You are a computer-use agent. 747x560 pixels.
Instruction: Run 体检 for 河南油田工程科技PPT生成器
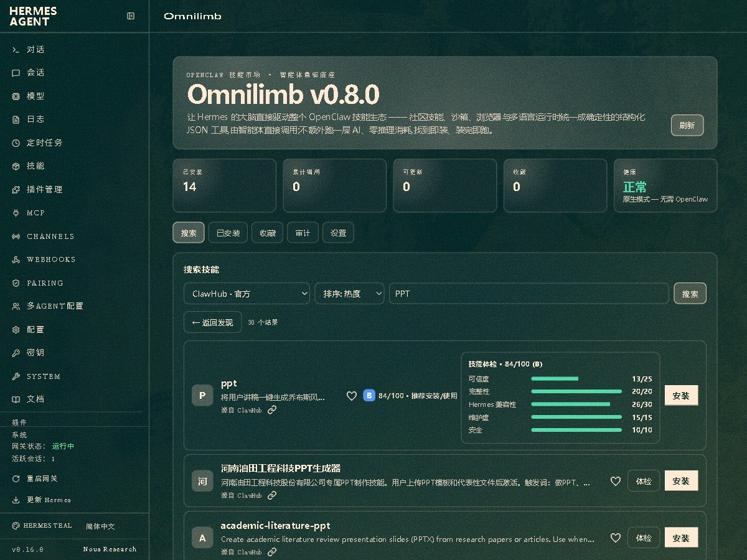coord(644,481)
